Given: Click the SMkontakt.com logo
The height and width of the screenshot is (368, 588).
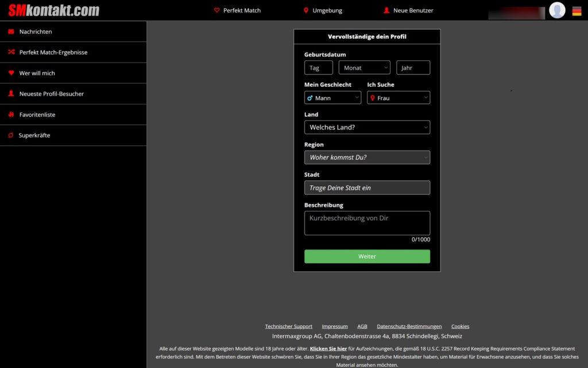Looking at the screenshot, I should (x=53, y=10).
